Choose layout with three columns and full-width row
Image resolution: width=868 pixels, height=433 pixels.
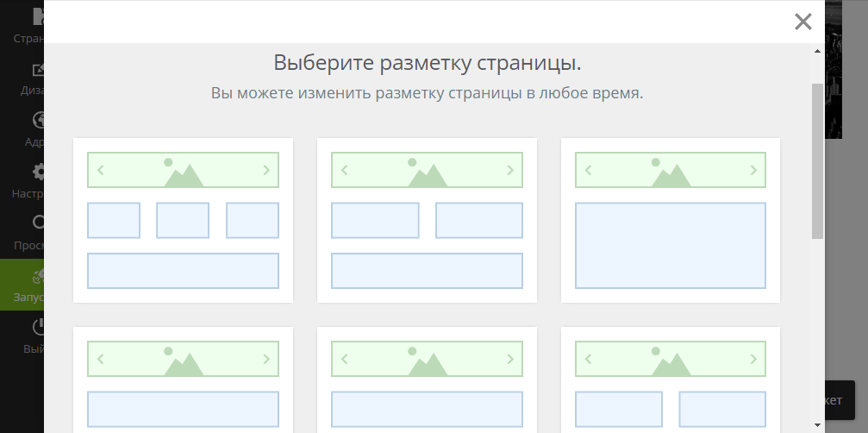click(184, 220)
